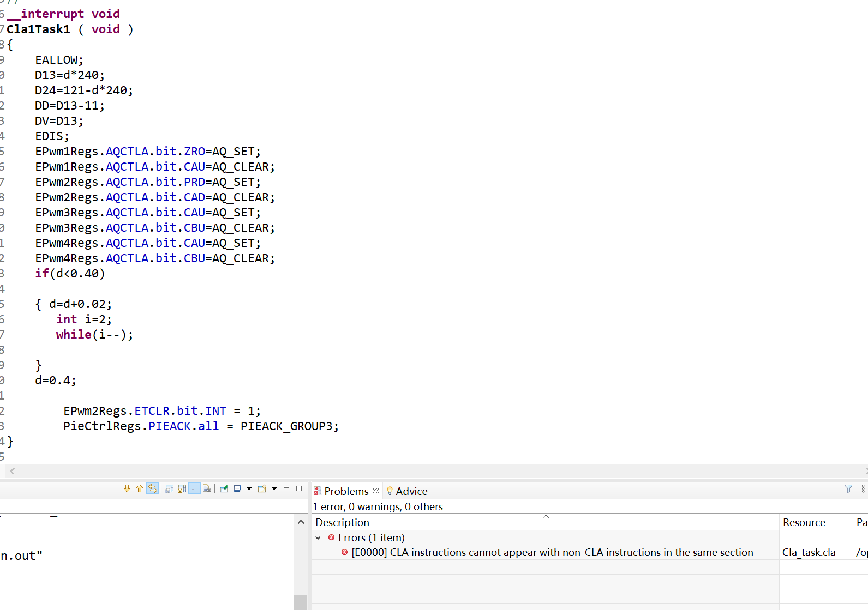
Task: Jump to previous error in console
Action: 140,488
